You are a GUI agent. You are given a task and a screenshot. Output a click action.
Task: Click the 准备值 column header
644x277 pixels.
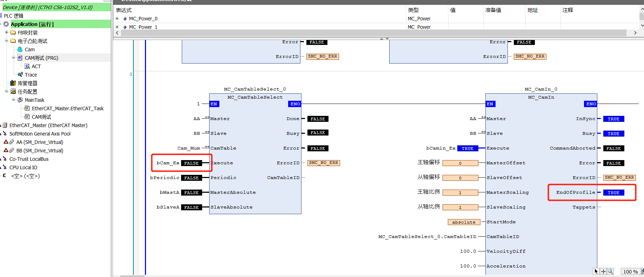(493, 10)
